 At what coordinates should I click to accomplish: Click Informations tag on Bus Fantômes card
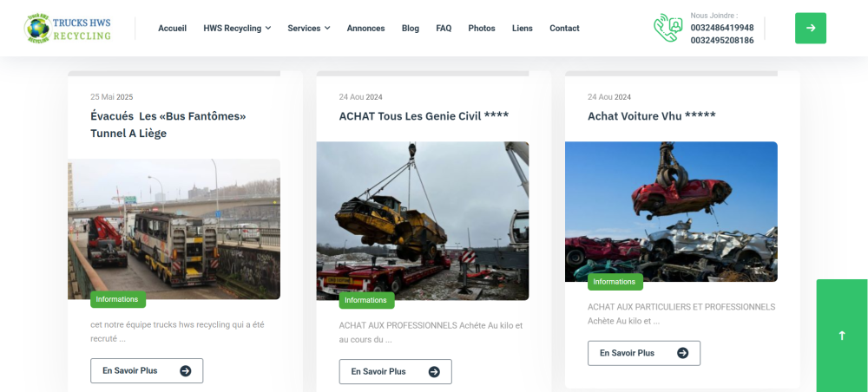point(117,299)
